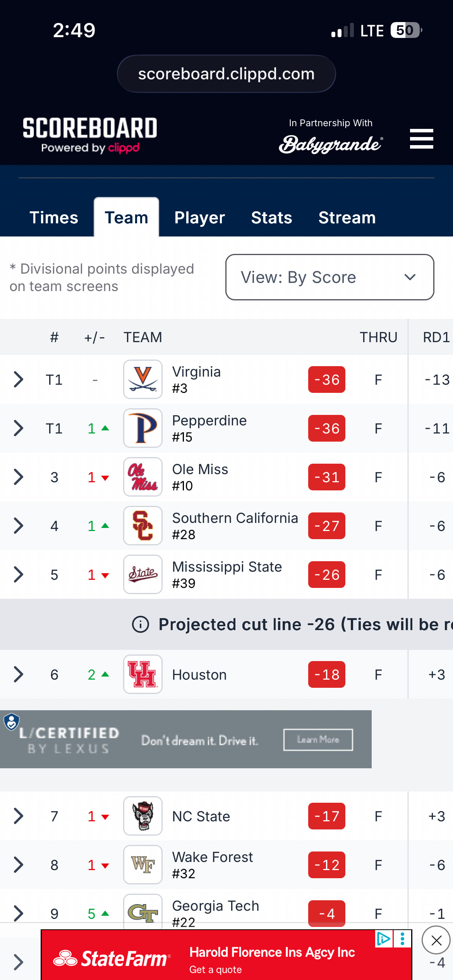Open the Times tab
The width and height of the screenshot is (453, 980).
[54, 218]
